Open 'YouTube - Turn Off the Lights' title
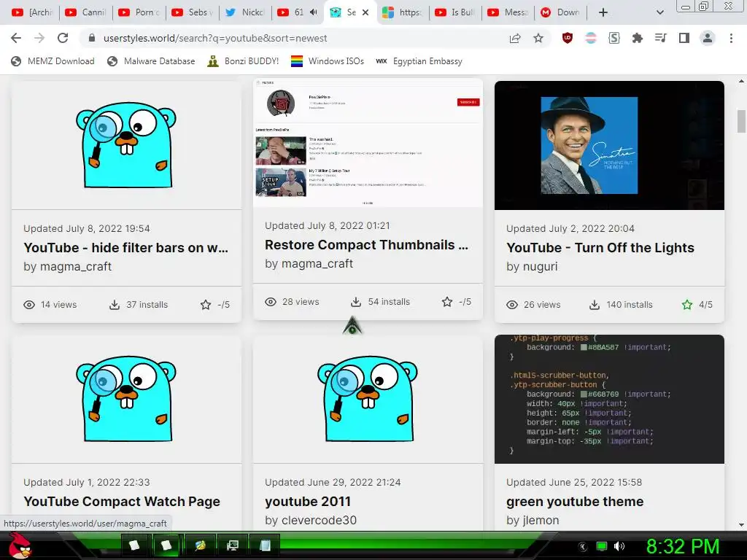 [600, 248]
